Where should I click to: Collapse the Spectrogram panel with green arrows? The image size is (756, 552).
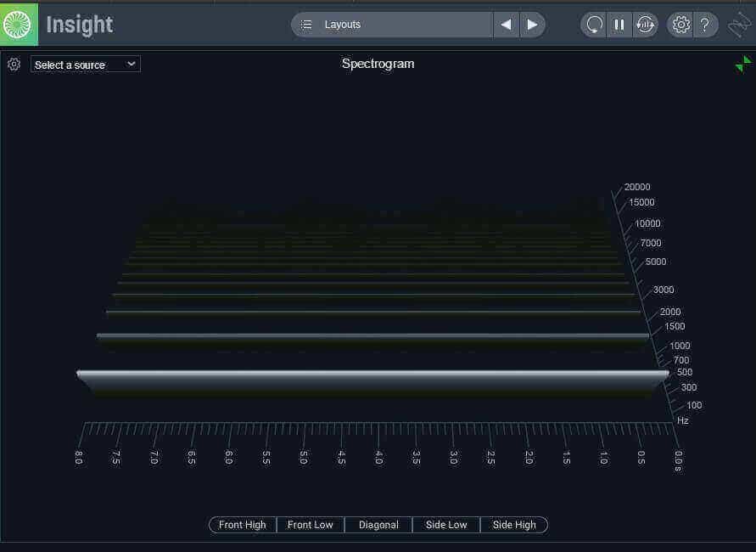[x=743, y=65]
